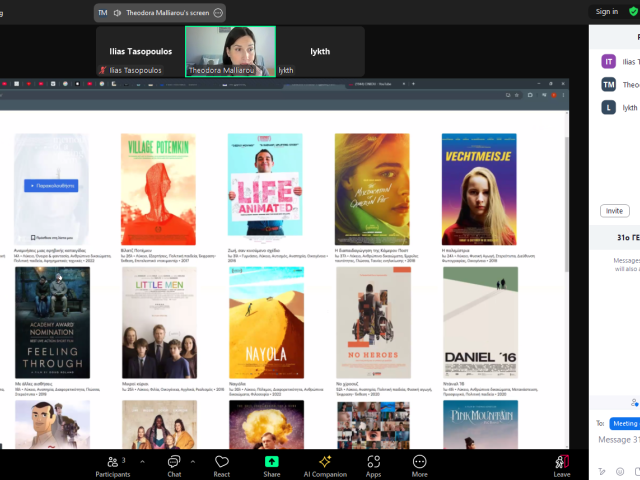Click the TM initials badge in screen-share title

103,13
